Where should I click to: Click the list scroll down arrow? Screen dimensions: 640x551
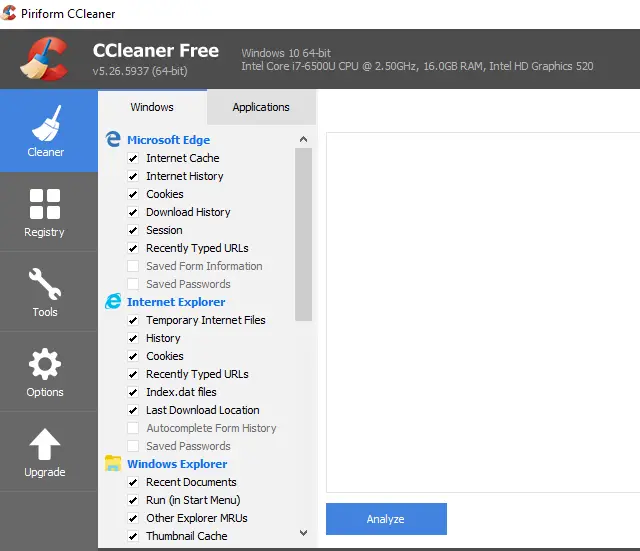tap(303, 533)
